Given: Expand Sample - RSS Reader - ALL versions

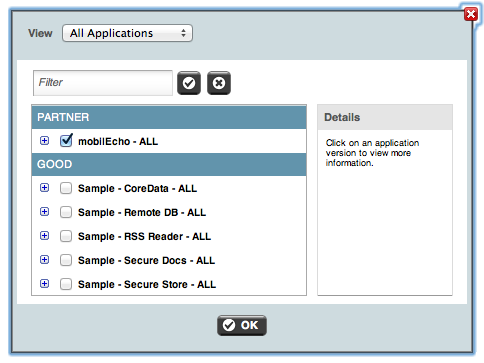Looking at the screenshot, I should pyautogui.click(x=44, y=236).
